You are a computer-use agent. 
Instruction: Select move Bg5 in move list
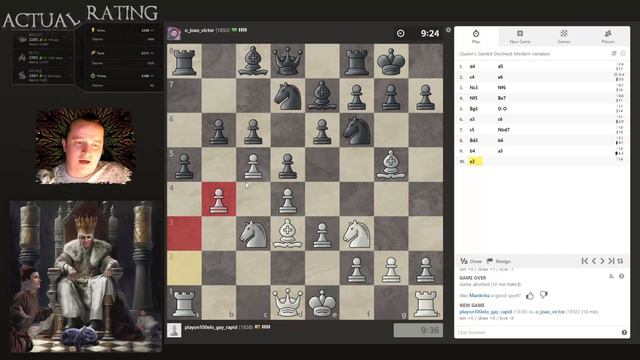473,109
